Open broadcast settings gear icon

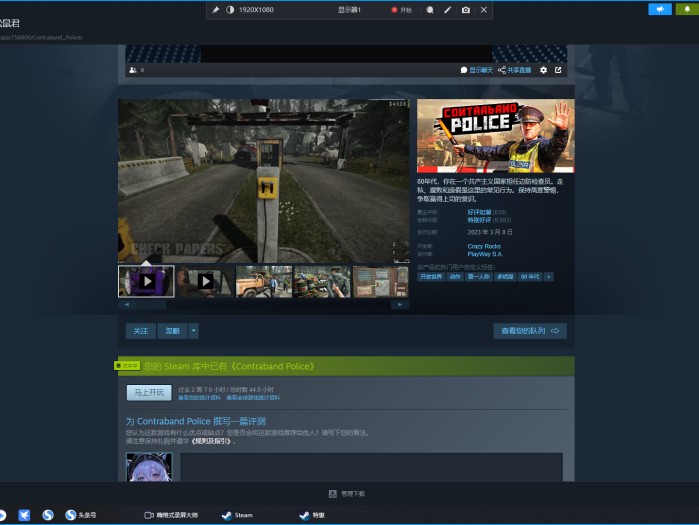click(543, 70)
